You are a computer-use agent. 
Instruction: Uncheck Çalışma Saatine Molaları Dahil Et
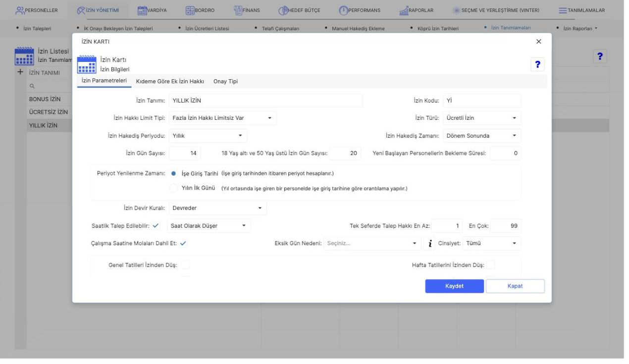(x=183, y=243)
